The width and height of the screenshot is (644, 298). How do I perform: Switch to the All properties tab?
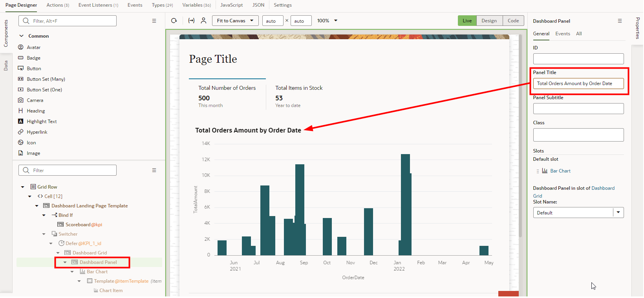579,34
